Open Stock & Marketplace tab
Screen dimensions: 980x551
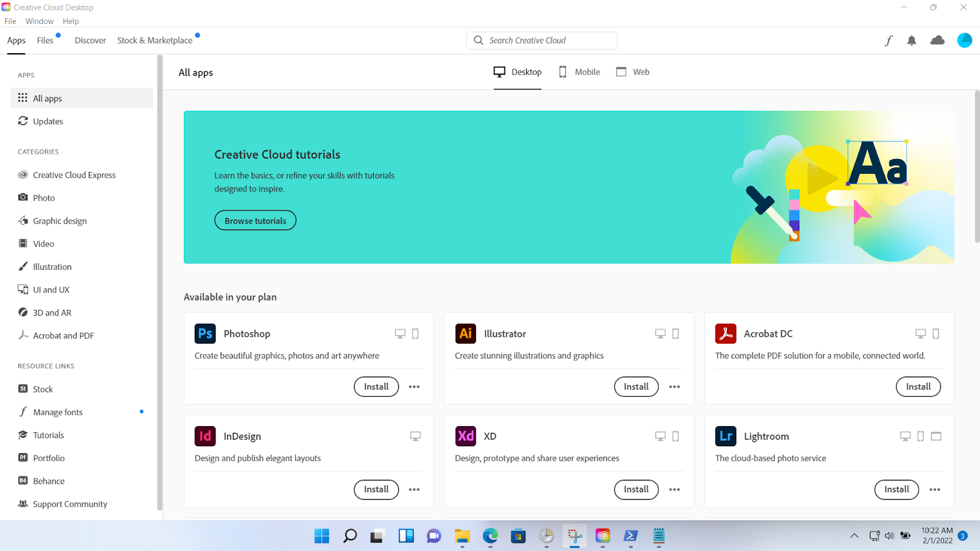tap(155, 40)
